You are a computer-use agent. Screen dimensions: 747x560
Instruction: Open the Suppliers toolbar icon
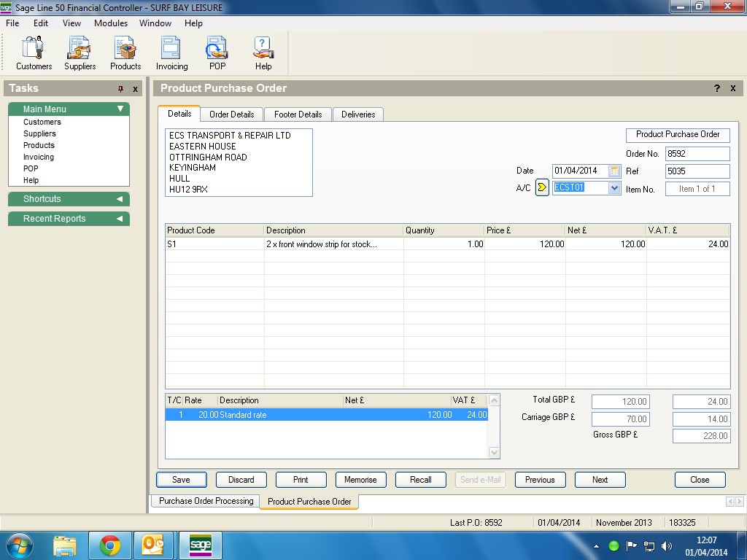pyautogui.click(x=80, y=52)
